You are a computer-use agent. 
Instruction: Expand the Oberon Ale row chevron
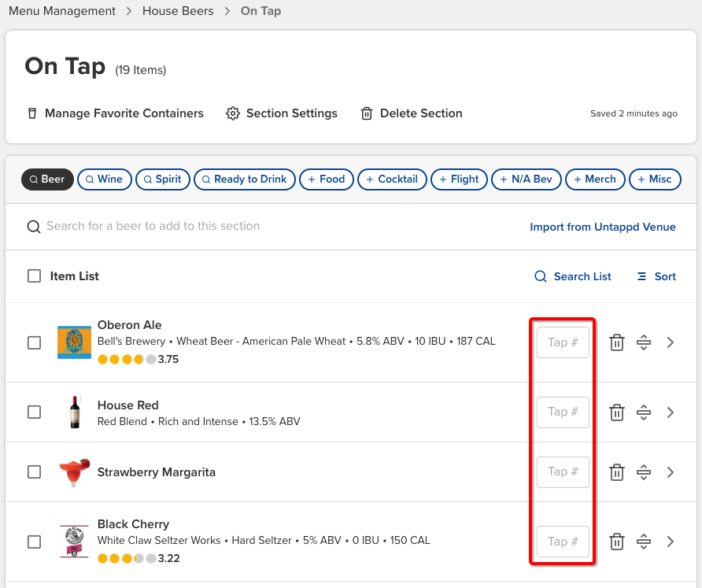coord(671,342)
